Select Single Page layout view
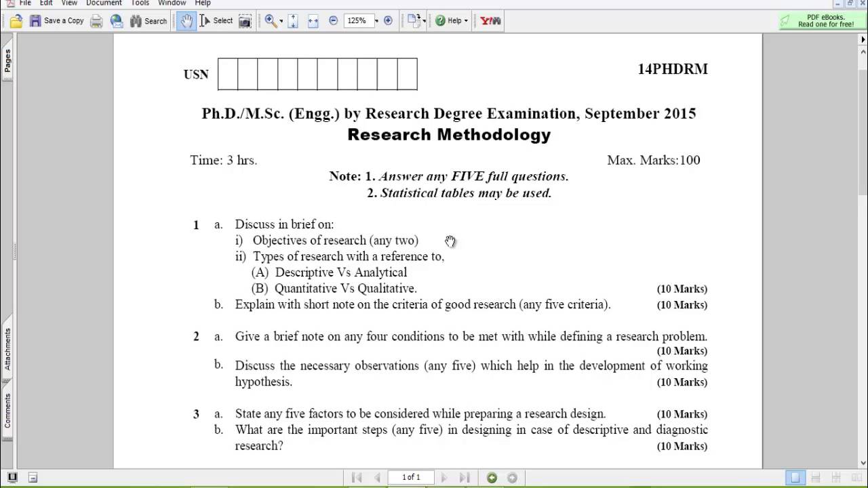Viewport: 868px width, 488px height. (x=795, y=478)
